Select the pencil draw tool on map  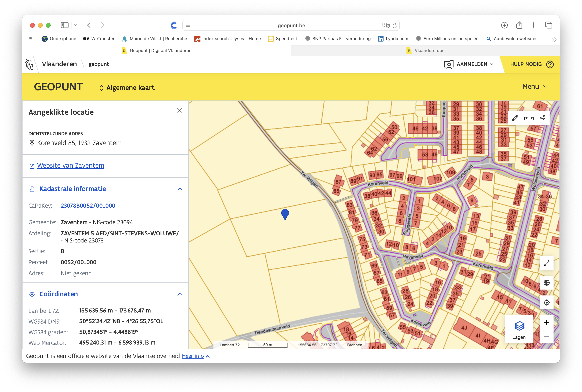[x=515, y=118]
